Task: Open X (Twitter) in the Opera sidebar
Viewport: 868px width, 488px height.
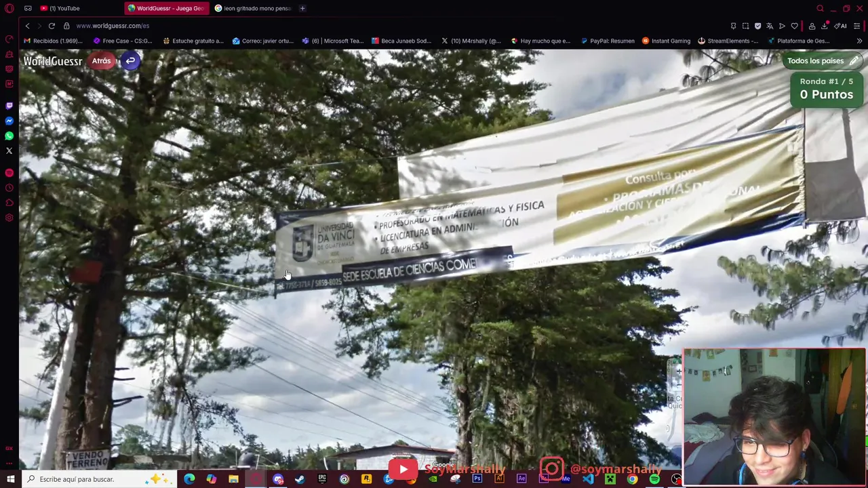Action: (9, 150)
